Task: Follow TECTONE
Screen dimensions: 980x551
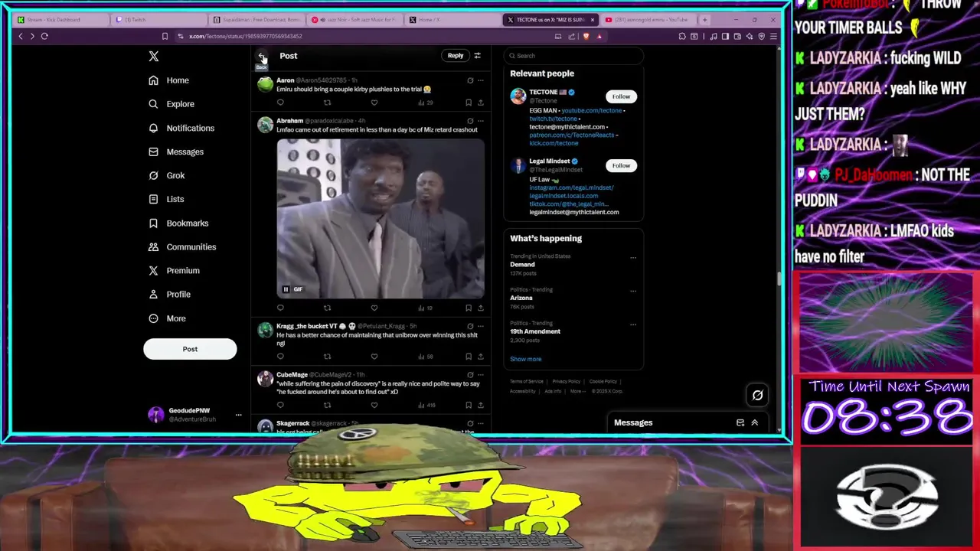Action: coord(621,96)
